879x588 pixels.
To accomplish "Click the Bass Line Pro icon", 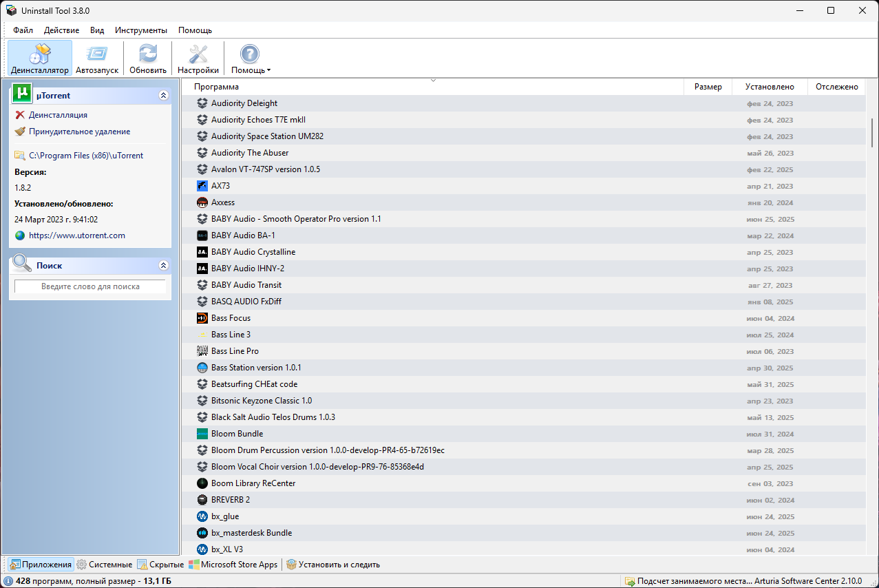I will point(202,351).
